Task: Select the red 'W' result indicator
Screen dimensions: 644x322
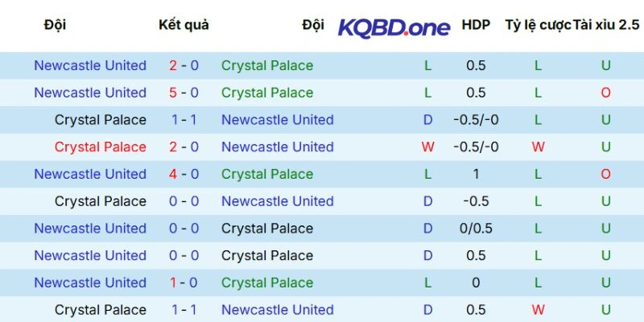Action: [427, 147]
